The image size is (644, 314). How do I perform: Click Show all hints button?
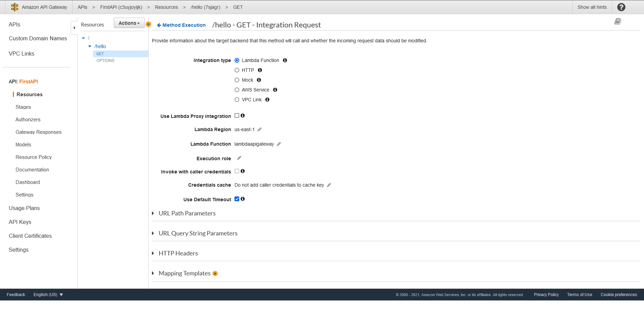click(592, 7)
